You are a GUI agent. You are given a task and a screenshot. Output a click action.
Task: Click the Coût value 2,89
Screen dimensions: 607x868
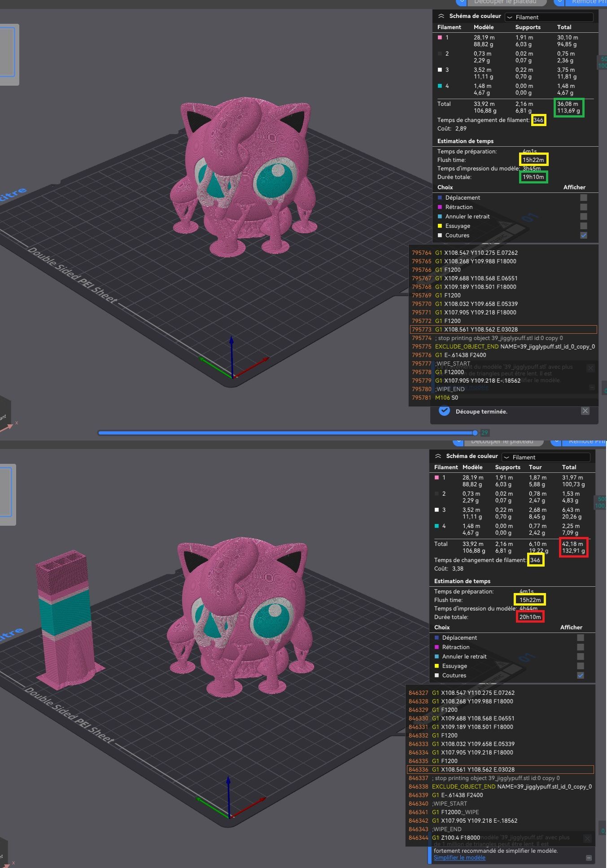tap(461, 128)
